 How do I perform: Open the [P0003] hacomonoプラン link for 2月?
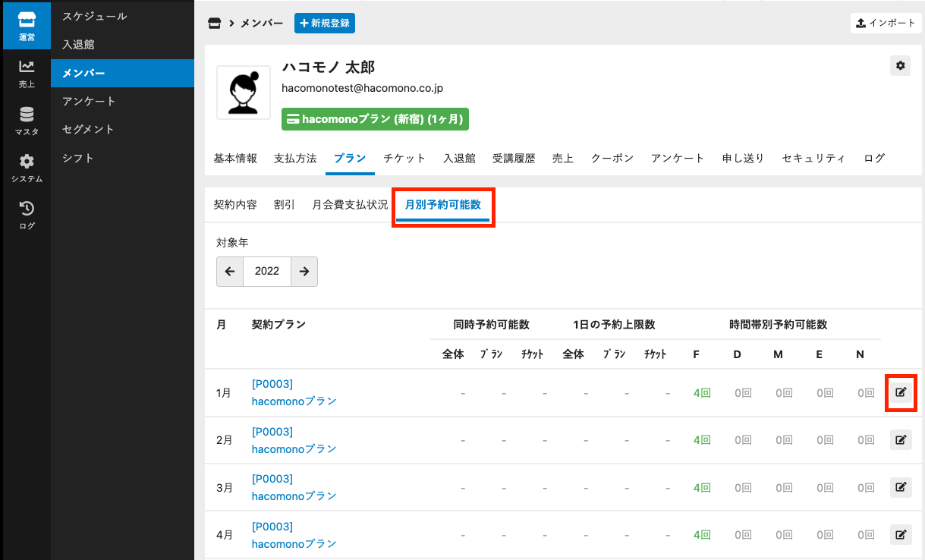point(294,440)
